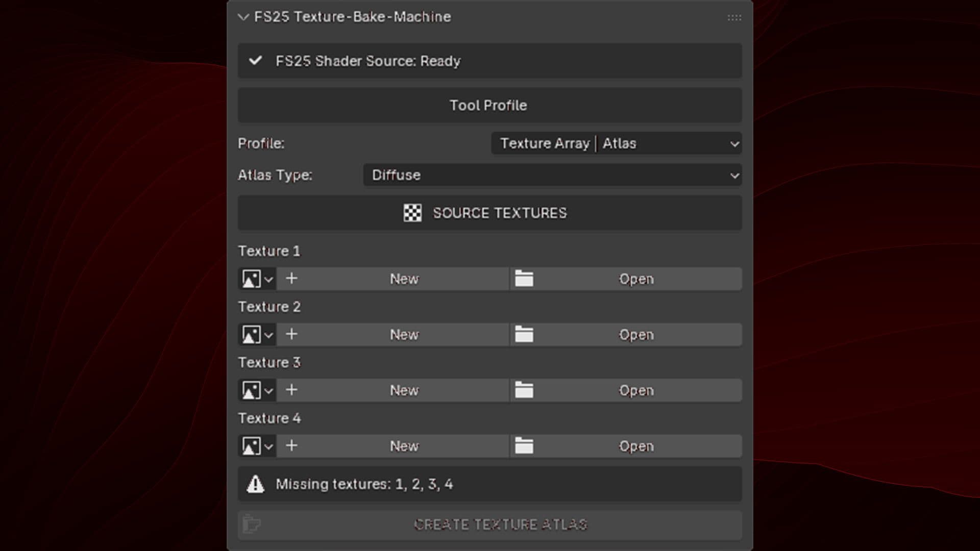Click the 'Texture 1' label

(x=269, y=251)
